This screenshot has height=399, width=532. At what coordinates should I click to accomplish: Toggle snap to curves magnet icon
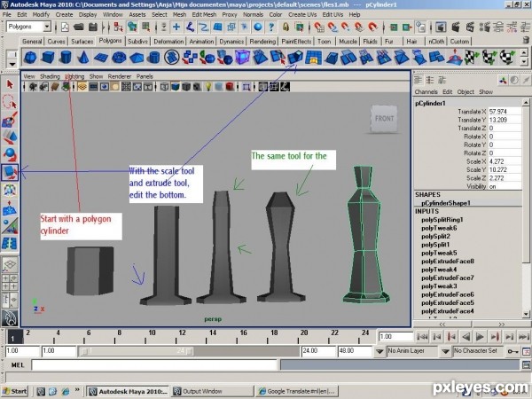click(332, 27)
